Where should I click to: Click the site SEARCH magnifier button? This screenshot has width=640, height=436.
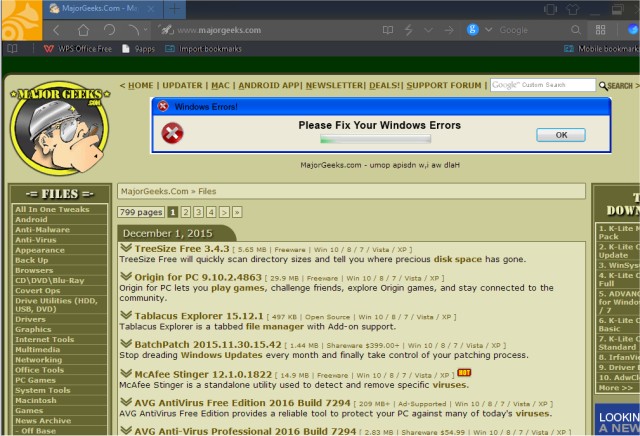616,86
